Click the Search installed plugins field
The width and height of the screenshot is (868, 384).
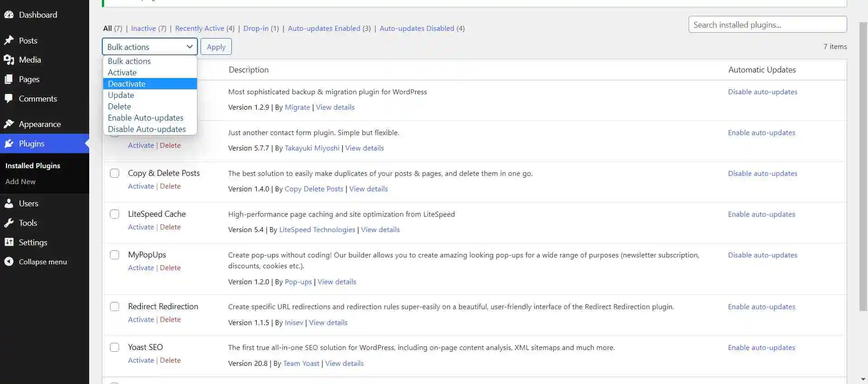(767, 24)
